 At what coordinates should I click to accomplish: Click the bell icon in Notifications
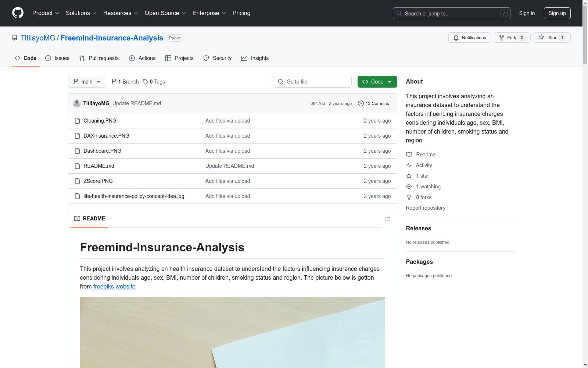click(456, 38)
